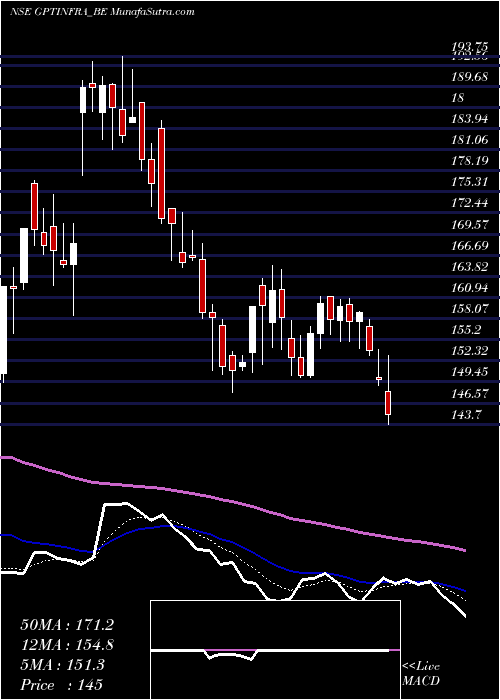Click the 189.68 price axis label
Image resolution: width=500 pixels, height=700 pixels.
470,77
